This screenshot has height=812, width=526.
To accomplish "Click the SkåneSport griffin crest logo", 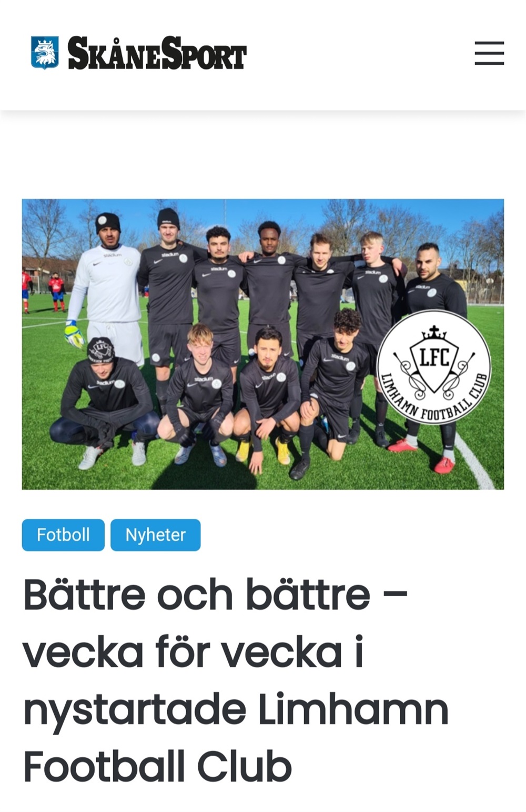I will point(45,53).
